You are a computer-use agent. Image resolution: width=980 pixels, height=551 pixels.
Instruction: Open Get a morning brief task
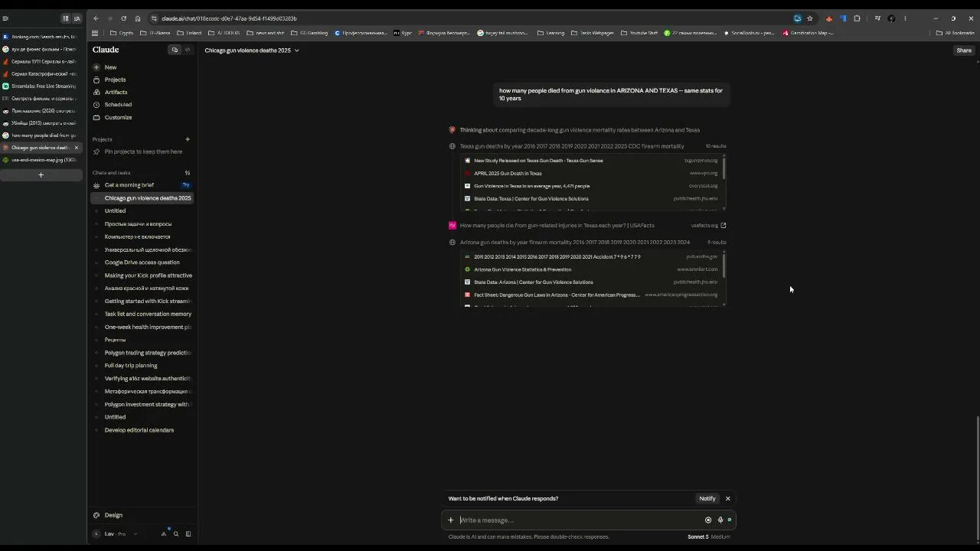[x=129, y=185]
